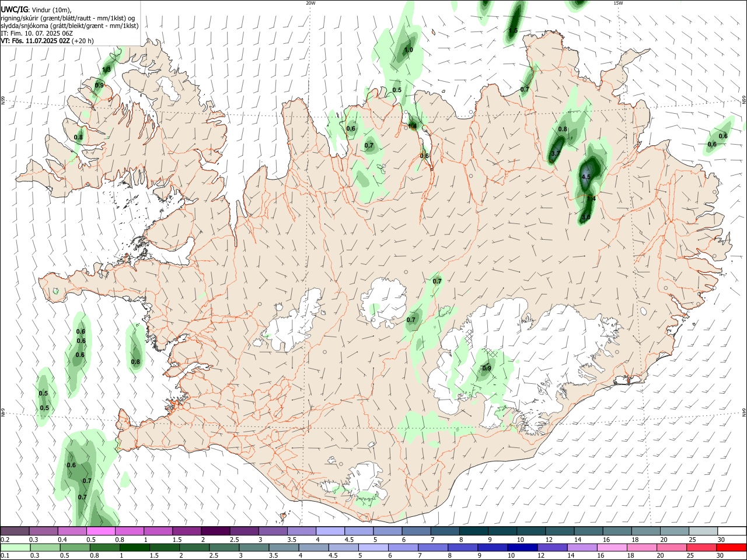This screenshot has width=747, height=560.
Task: Click the dark mauve snow swatch starting at 0.2
Action: point(15,531)
